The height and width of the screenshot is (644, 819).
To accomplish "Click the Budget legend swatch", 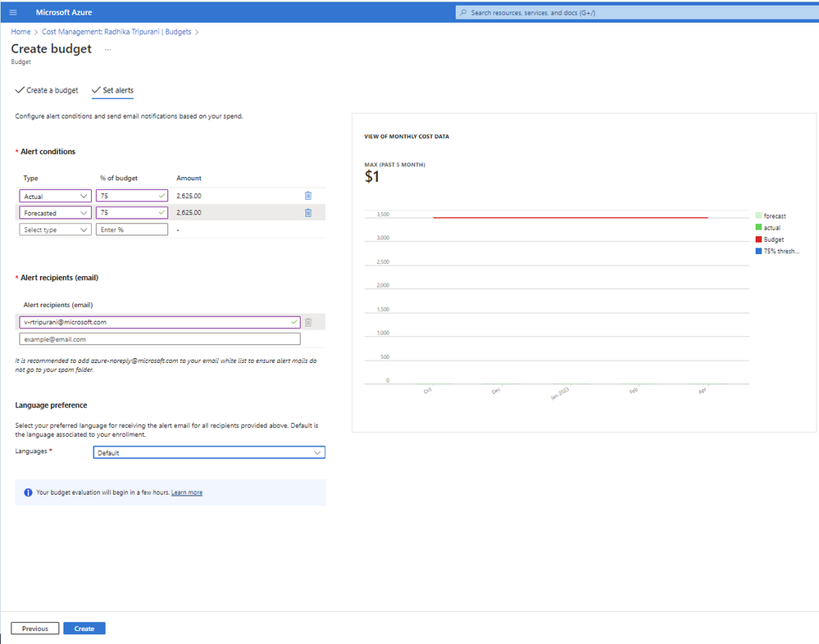I will tap(758, 239).
